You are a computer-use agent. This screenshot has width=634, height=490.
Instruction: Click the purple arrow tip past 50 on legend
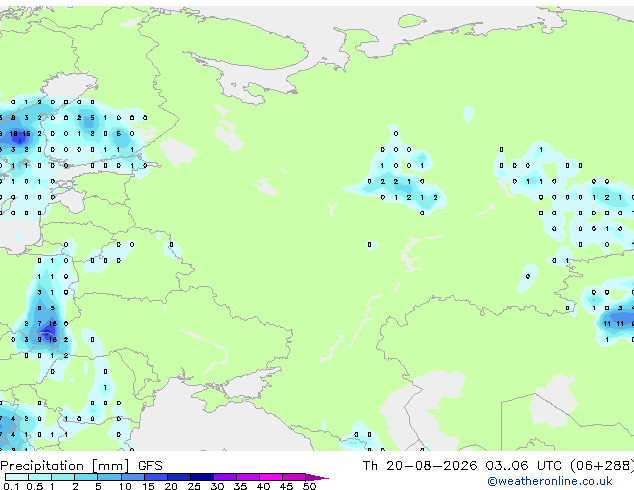317,477
